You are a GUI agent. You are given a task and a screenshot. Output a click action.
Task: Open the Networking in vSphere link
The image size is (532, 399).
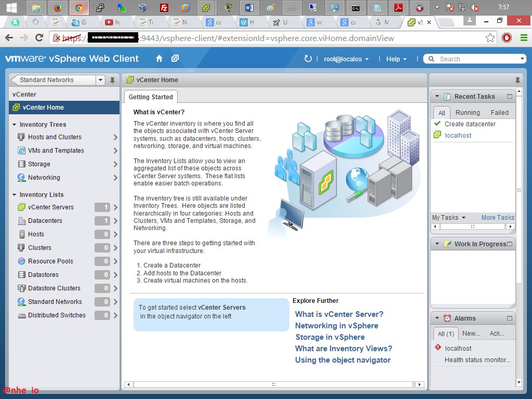tap(337, 326)
